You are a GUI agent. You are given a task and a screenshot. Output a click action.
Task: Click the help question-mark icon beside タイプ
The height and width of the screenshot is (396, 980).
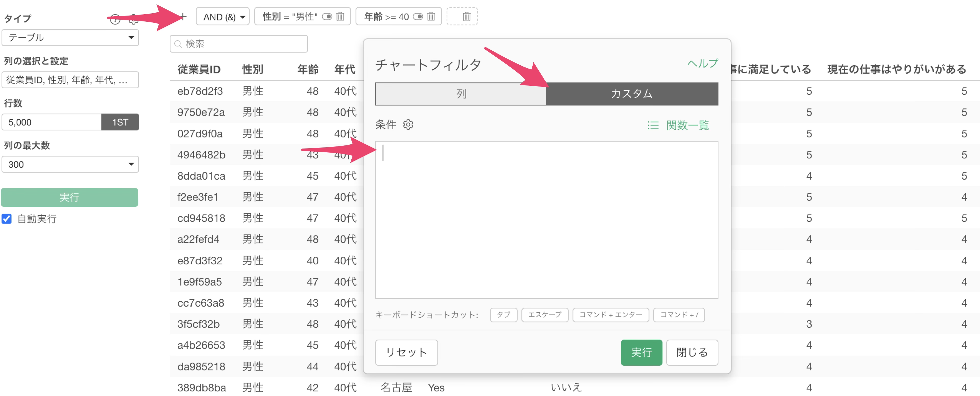115,19
